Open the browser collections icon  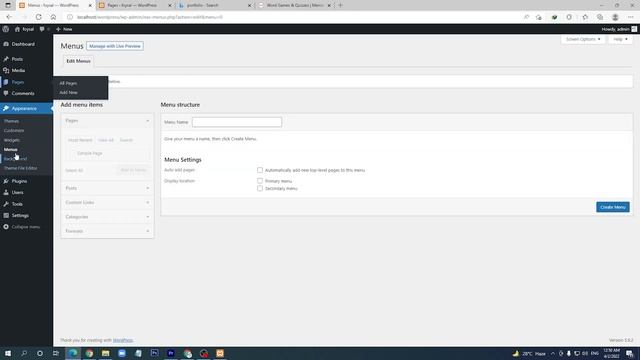click(600, 17)
